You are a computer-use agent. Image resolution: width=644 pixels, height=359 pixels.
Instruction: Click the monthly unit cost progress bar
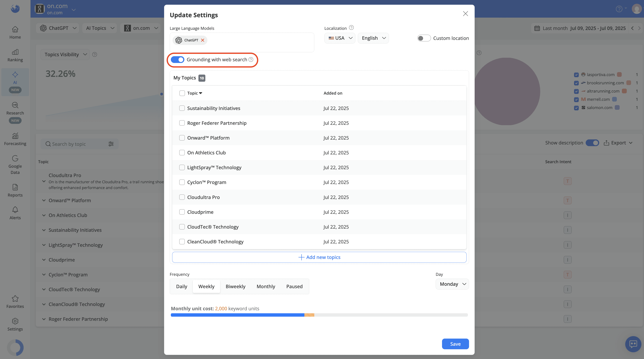click(x=319, y=315)
